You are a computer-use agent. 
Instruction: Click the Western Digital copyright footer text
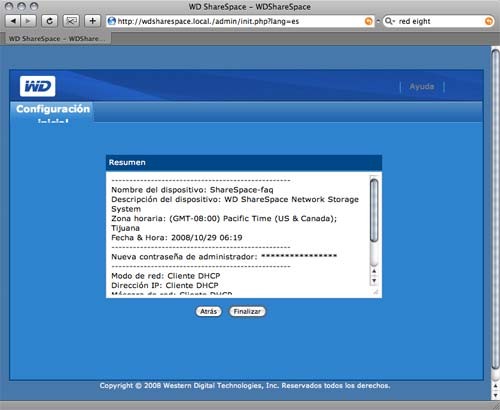point(245,386)
